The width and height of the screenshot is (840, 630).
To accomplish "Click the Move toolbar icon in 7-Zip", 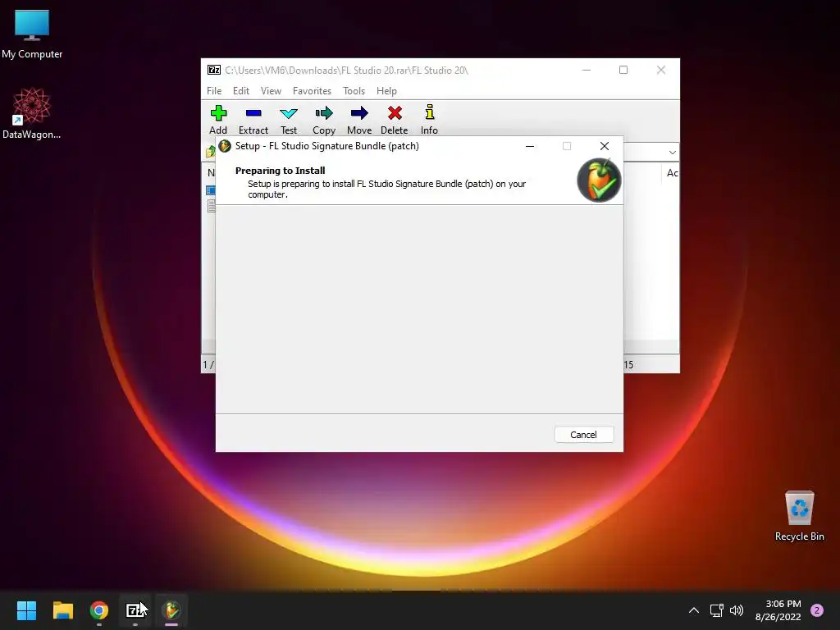I will [359, 119].
